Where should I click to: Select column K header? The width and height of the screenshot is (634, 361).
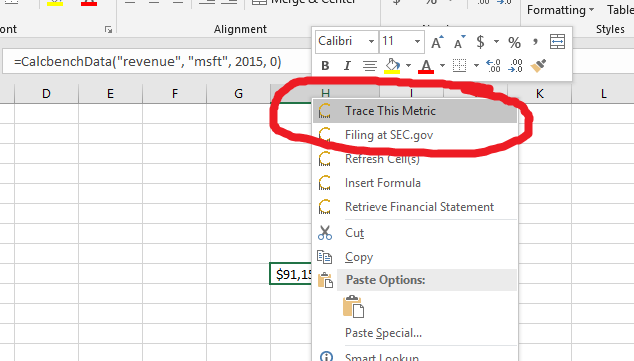540,94
